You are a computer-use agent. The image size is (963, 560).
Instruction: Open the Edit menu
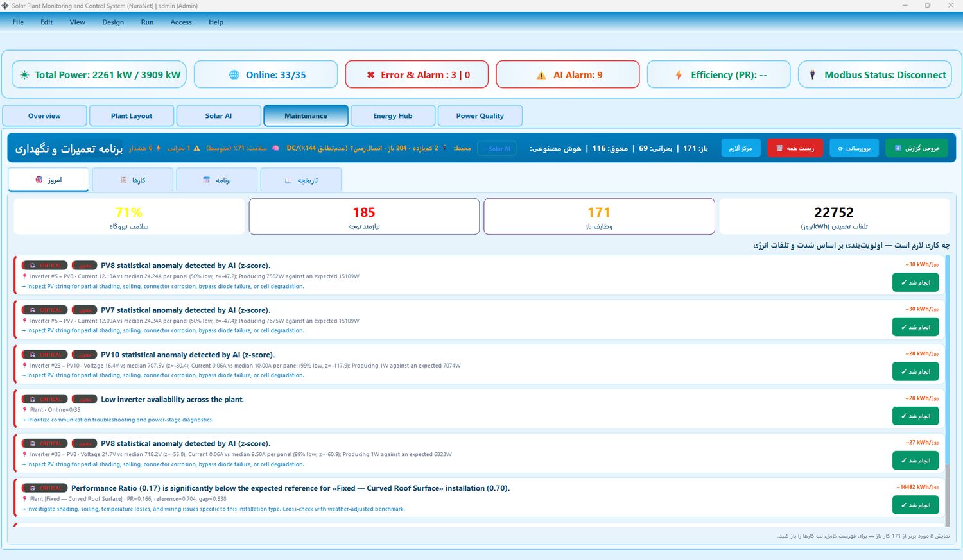coord(47,22)
